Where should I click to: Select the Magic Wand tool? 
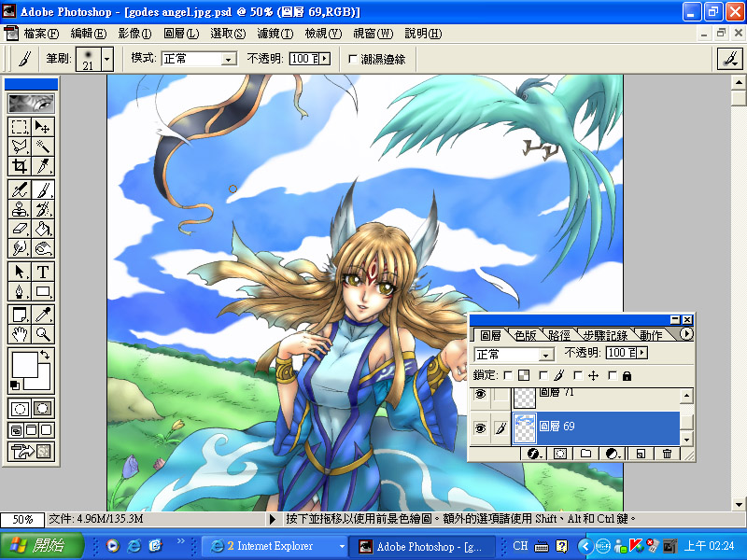42,147
